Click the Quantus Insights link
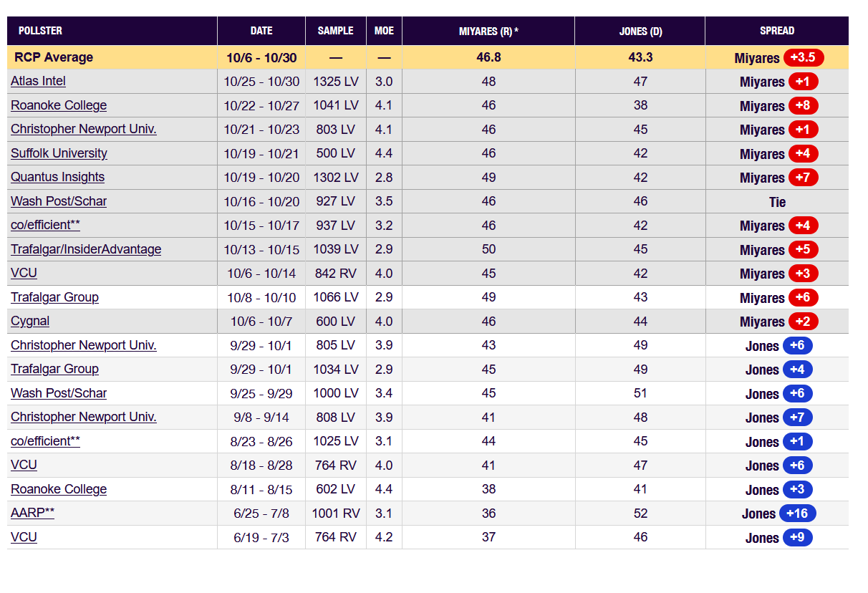The height and width of the screenshot is (593, 868). [57, 178]
